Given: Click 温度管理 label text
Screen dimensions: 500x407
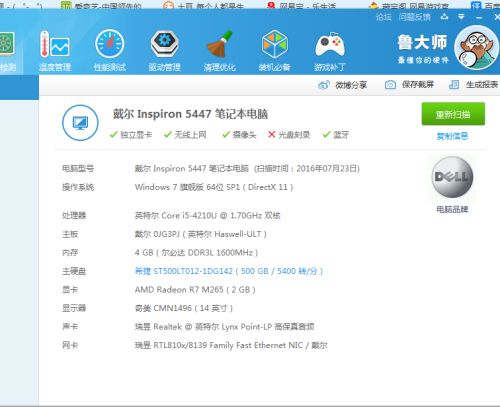Looking at the screenshot, I should coord(55,67).
